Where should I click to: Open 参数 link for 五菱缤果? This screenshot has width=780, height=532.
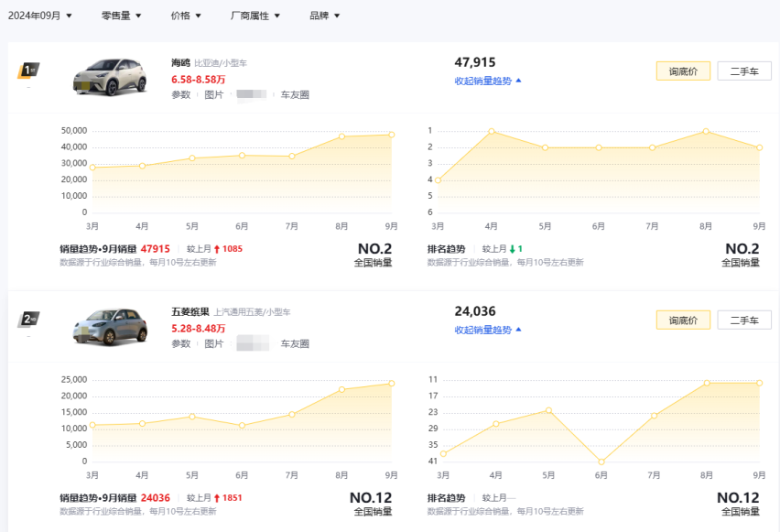pos(181,344)
